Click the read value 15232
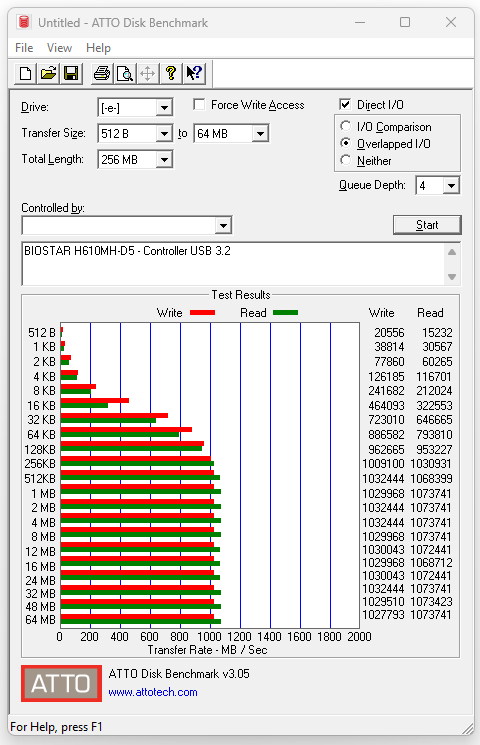480x745 pixels. click(x=437, y=333)
